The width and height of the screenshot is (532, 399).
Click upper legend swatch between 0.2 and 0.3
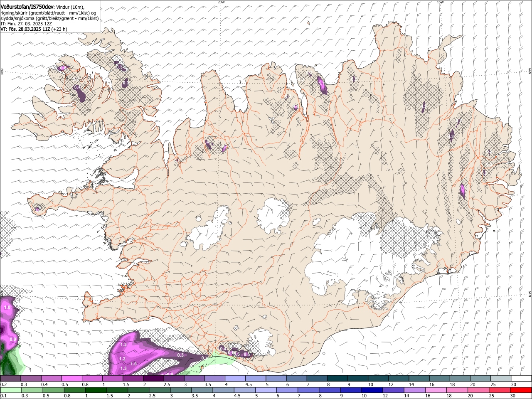click(x=10, y=378)
